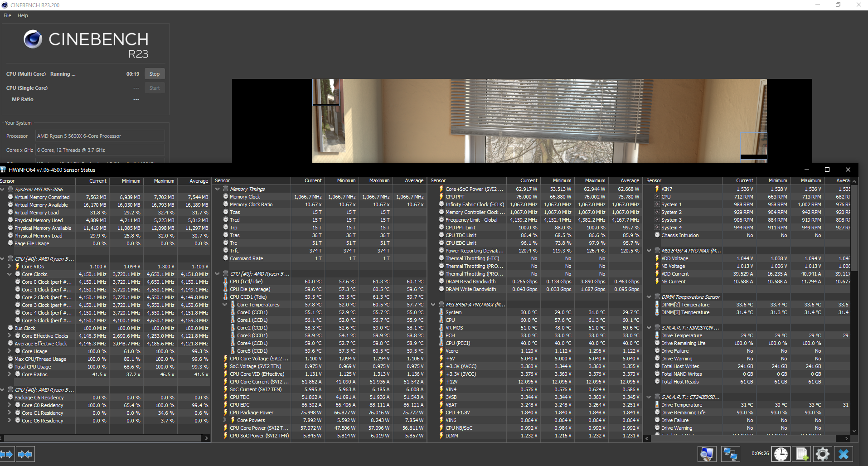Open the Help menu in Cinebench
Viewport: 868px width, 466px height.
click(x=23, y=15)
